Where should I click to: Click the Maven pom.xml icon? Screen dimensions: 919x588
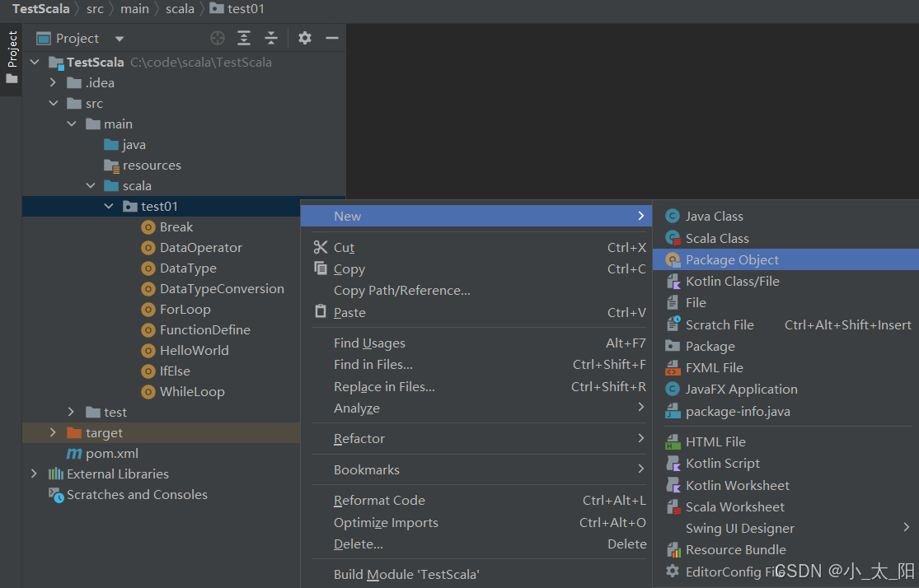pyautogui.click(x=74, y=453)
